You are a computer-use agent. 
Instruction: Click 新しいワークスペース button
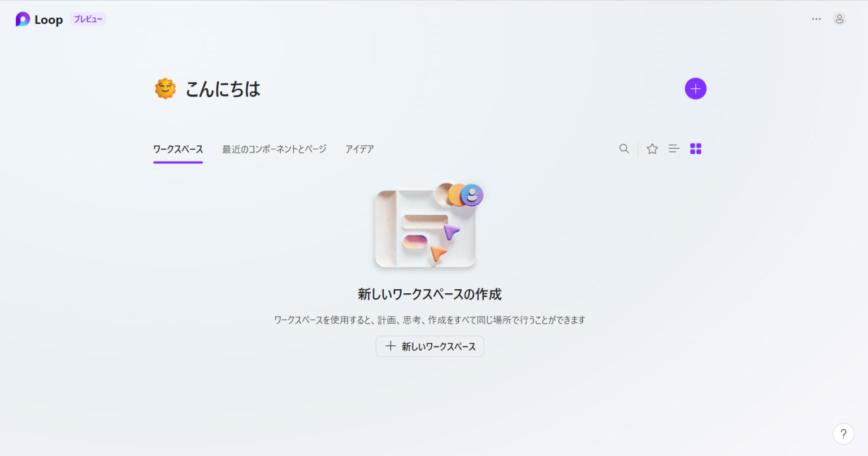click(429, 346)
